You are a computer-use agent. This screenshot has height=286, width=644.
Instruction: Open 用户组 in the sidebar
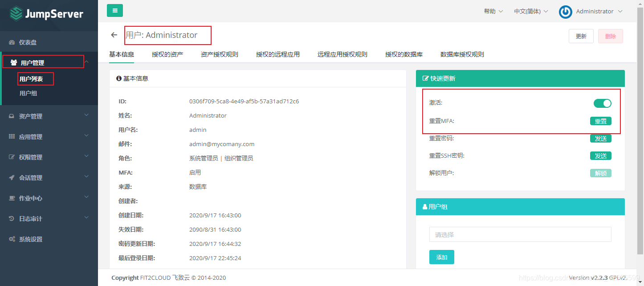[29, 94]
